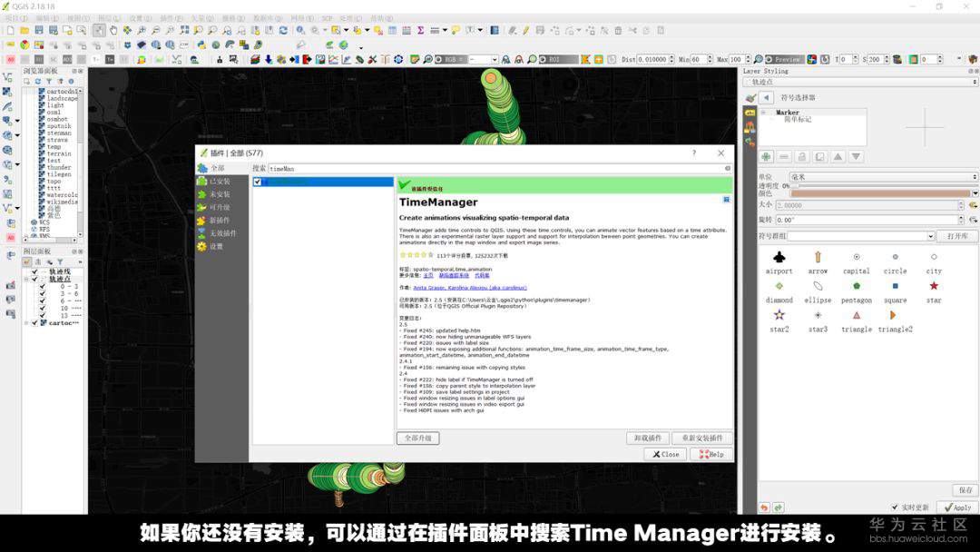Select the 可升级 Upgradeable tab
980x552 pixels.
[222, 208]
